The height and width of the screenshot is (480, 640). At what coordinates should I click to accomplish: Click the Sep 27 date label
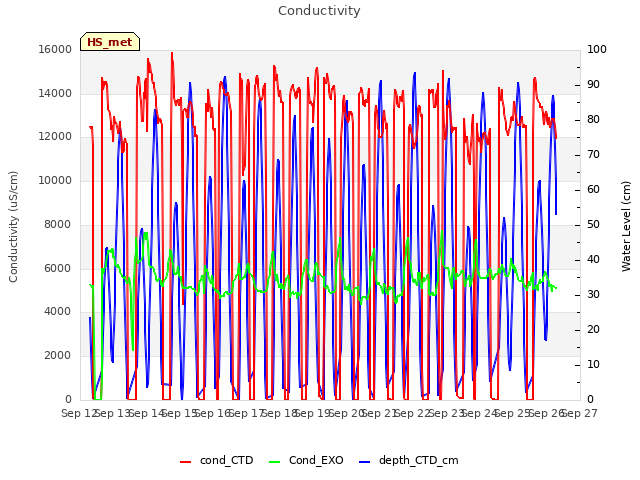(x=580, y=414)
